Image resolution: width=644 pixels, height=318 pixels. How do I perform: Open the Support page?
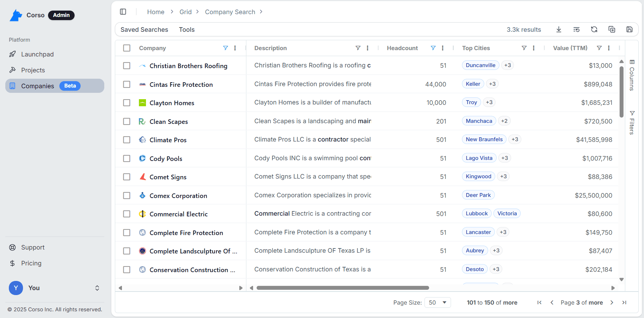click(x=55, y=247)
